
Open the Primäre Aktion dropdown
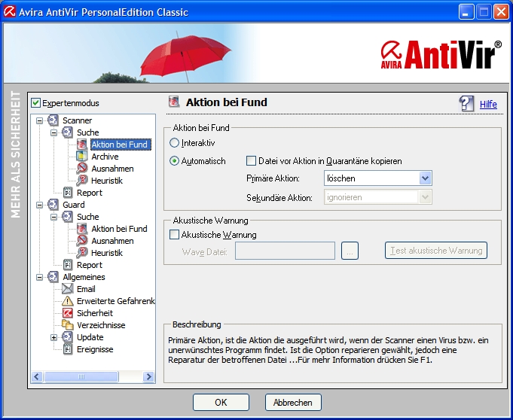point(425,178)
